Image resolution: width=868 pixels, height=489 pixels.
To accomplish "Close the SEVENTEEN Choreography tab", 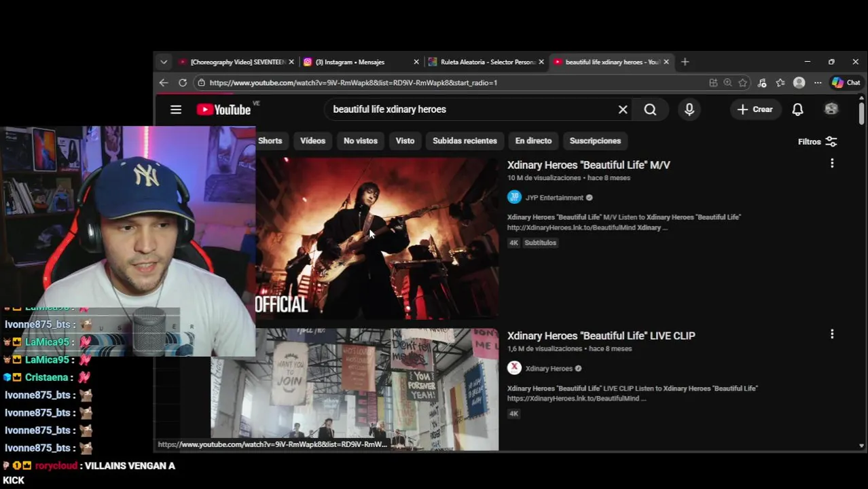I will coord(291,62).
